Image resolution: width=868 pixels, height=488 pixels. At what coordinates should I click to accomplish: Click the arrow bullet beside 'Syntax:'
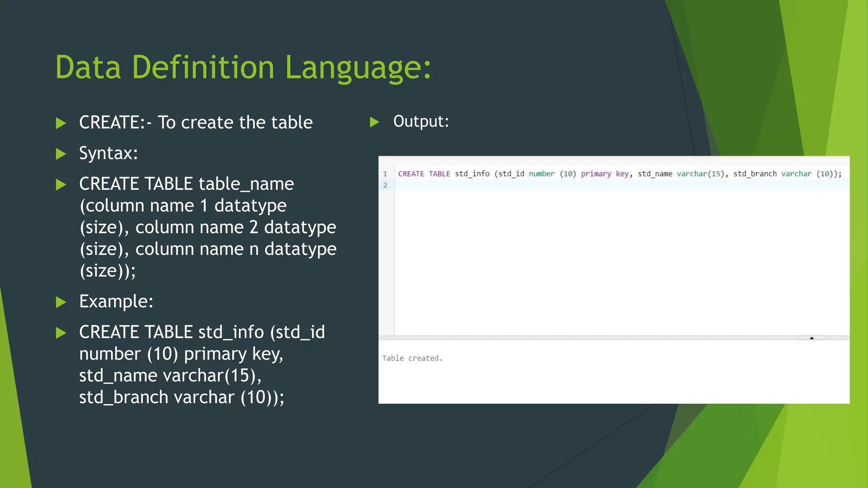[x=61, y=154]
